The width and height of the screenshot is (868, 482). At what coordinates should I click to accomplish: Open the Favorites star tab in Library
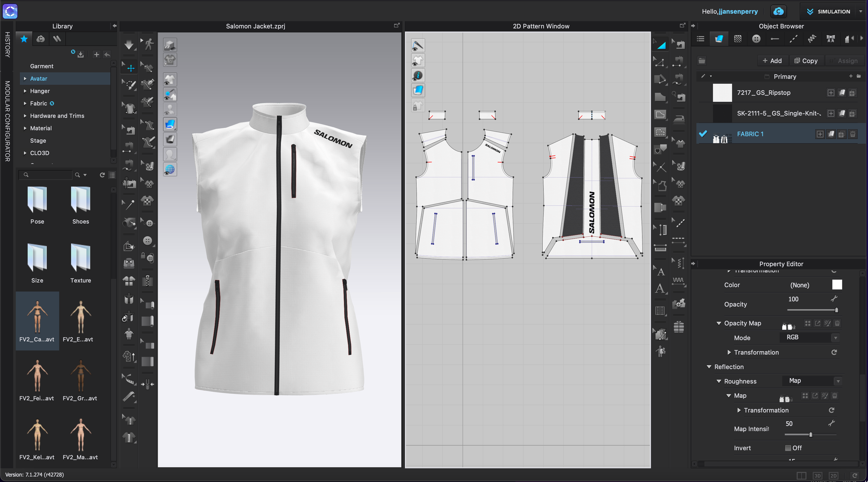24,39
